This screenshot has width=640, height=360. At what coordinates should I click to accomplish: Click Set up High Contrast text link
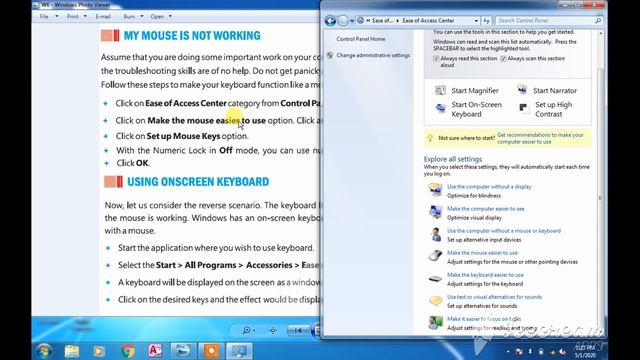(553, 109)
